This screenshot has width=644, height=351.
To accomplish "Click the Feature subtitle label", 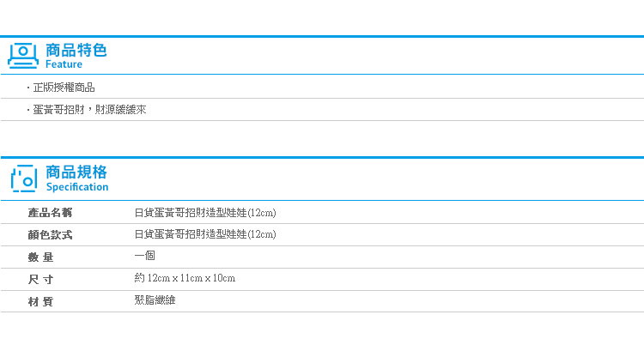I will 64,64.
